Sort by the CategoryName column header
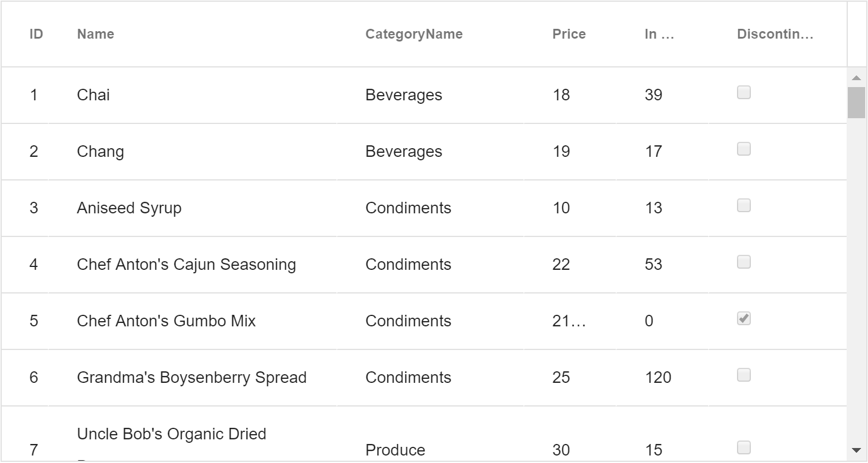 pos(414,34)
